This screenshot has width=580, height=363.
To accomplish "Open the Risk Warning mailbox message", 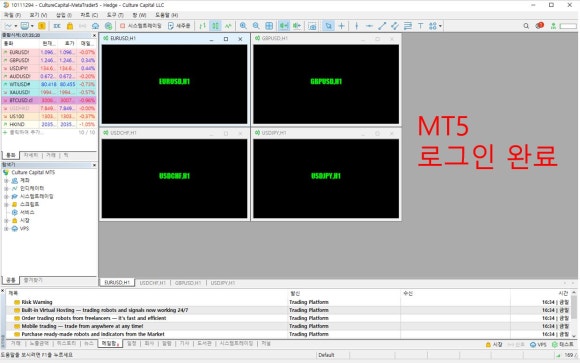I will click(37, 302).
